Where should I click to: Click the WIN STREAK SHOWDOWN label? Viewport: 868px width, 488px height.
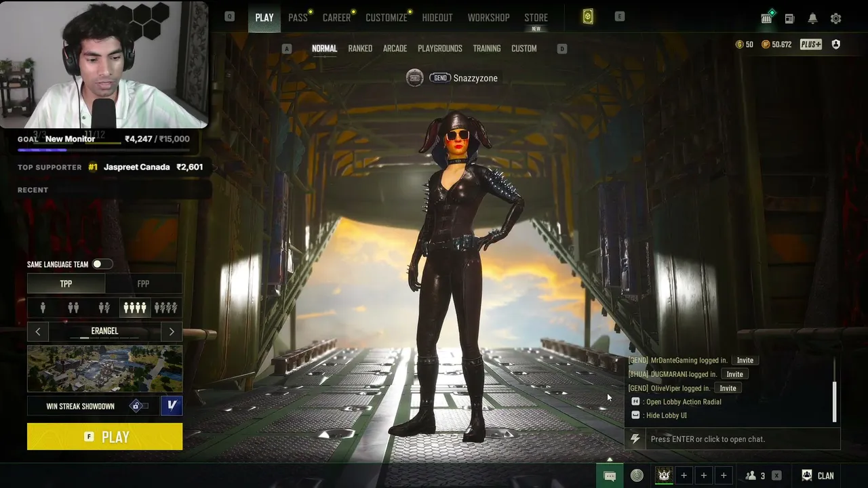[80, 407]
